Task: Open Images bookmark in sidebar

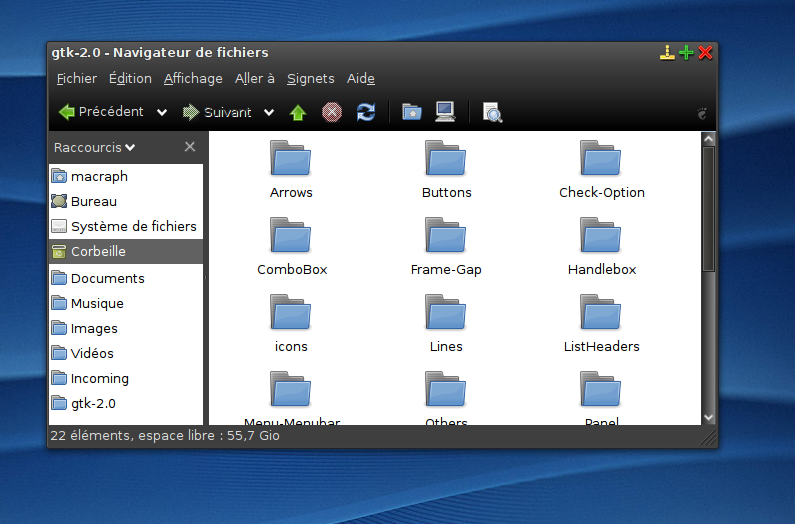Action: coord(126,328)
